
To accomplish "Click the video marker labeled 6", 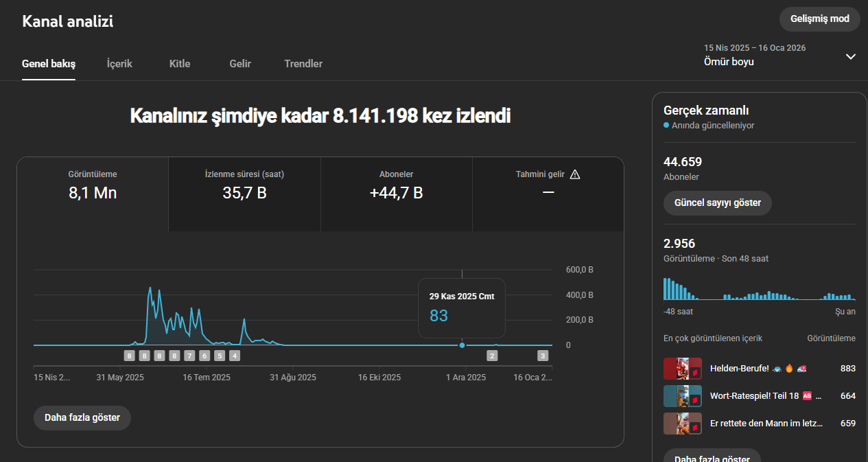I will tap(204, 356).
